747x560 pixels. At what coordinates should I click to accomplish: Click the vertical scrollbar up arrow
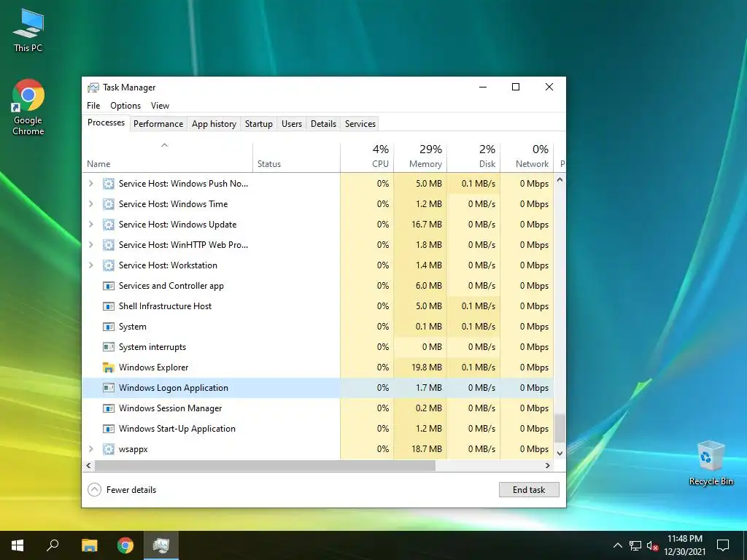(560, 180)
